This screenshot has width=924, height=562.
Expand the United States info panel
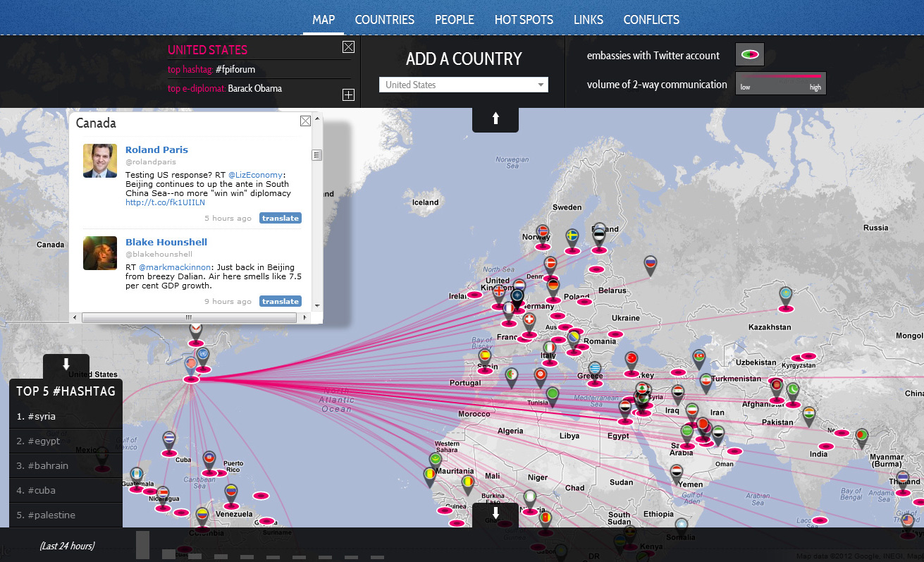click(348, 94)
